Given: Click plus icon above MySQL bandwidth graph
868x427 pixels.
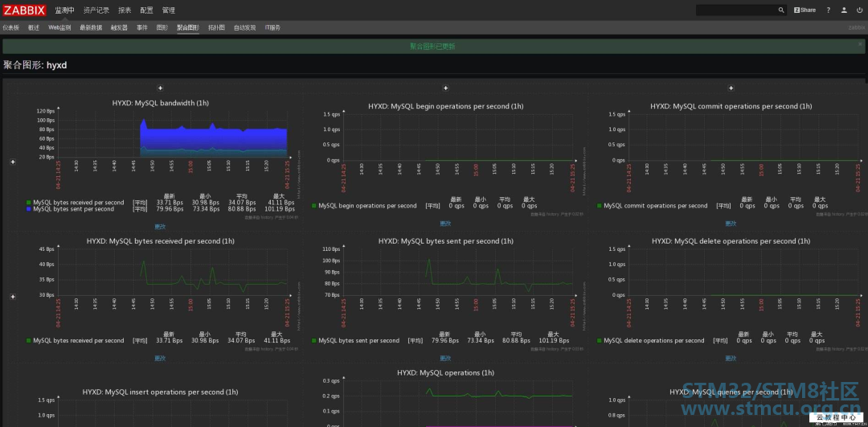Looking at the screenshot, I should [x=160, y=88].
